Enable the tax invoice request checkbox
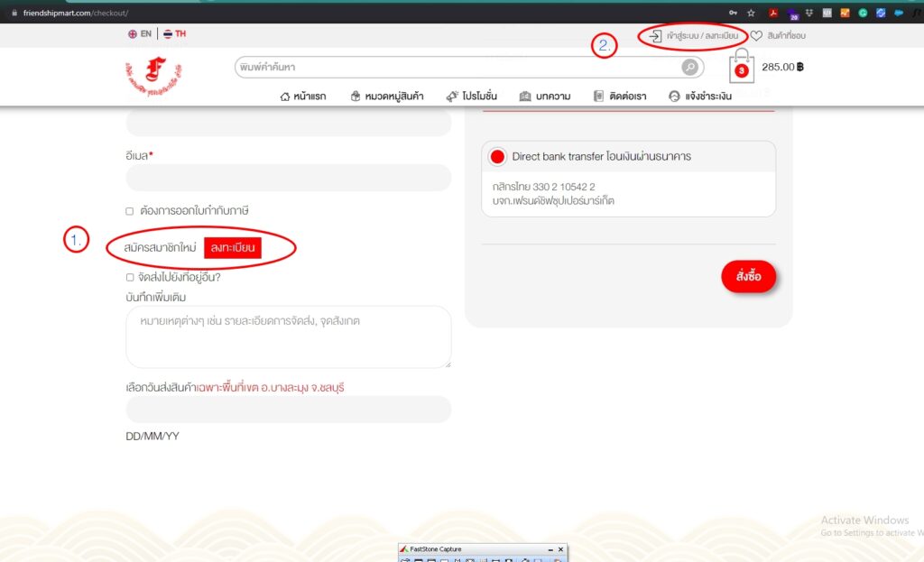The width and height of the screenshot is (924, 562). (130, 211)
